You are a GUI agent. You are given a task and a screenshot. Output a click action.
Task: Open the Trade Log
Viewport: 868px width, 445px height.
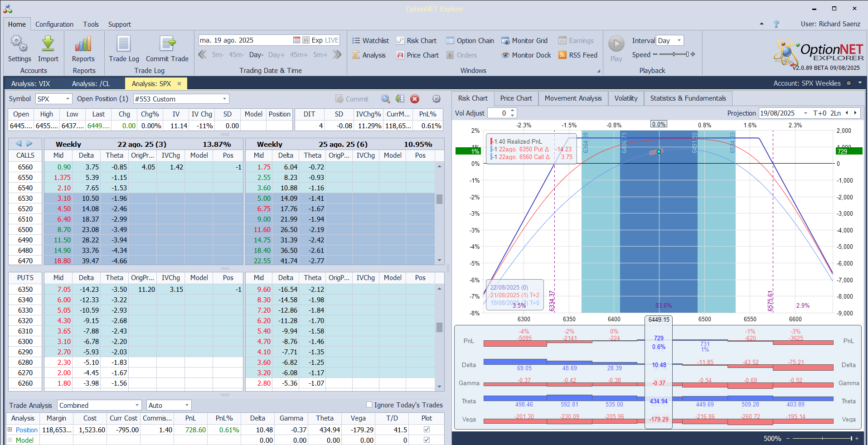tap(124, 49)
